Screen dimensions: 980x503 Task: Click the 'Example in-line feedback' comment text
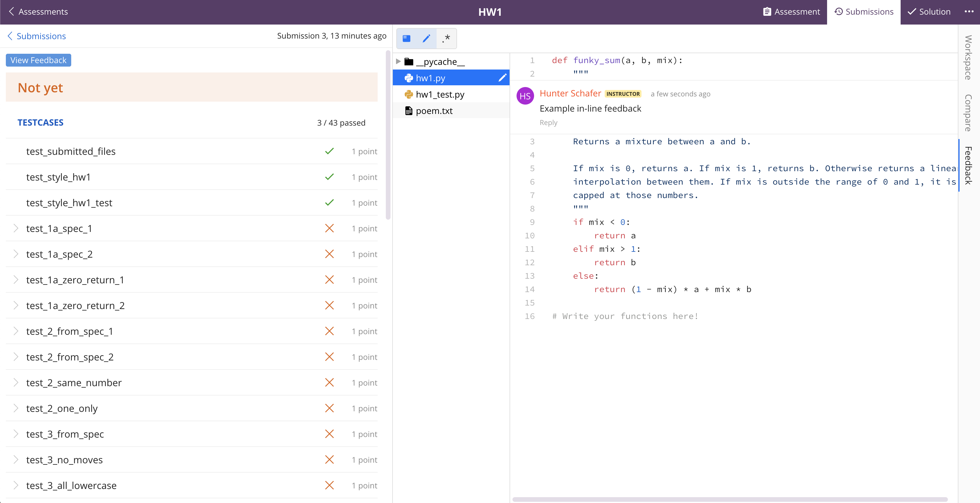pos(590,109)
